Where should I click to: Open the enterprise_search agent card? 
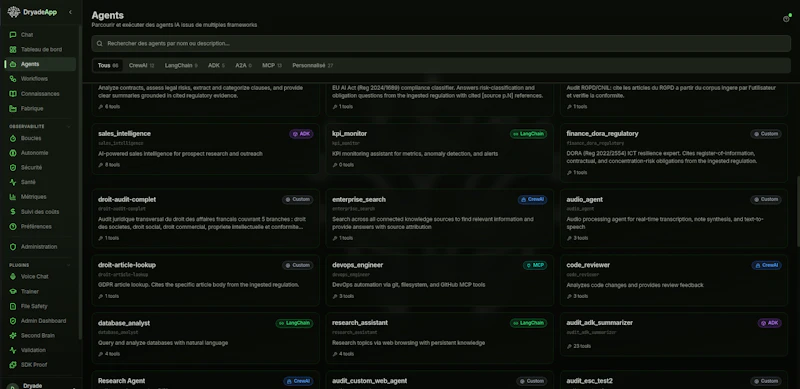pyautogui.click(x=439, y=218)
